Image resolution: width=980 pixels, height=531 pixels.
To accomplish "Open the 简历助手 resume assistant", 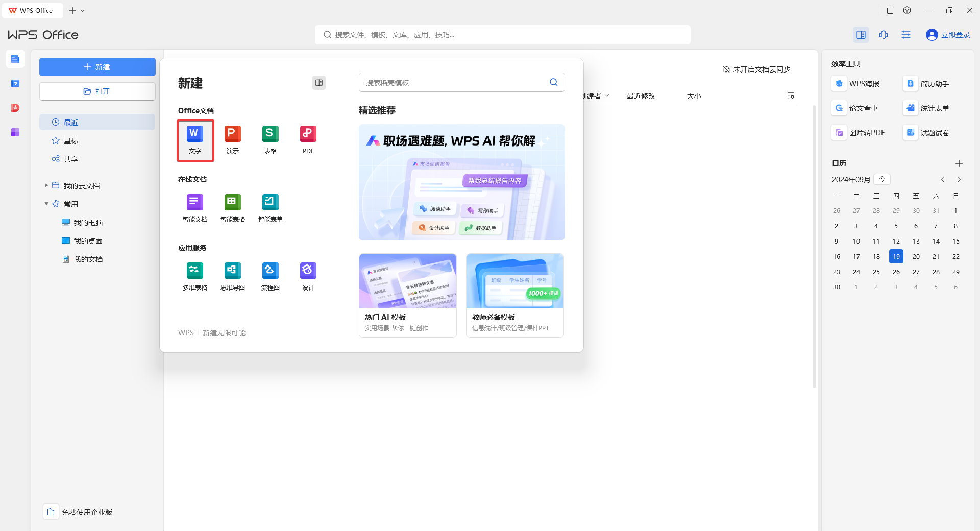I will 929,83.
